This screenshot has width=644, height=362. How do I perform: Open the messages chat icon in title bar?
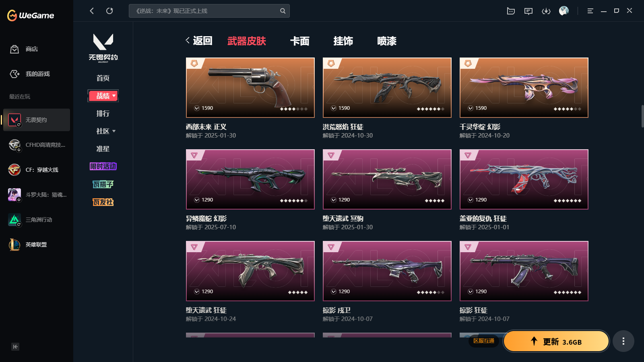(528, 11)
